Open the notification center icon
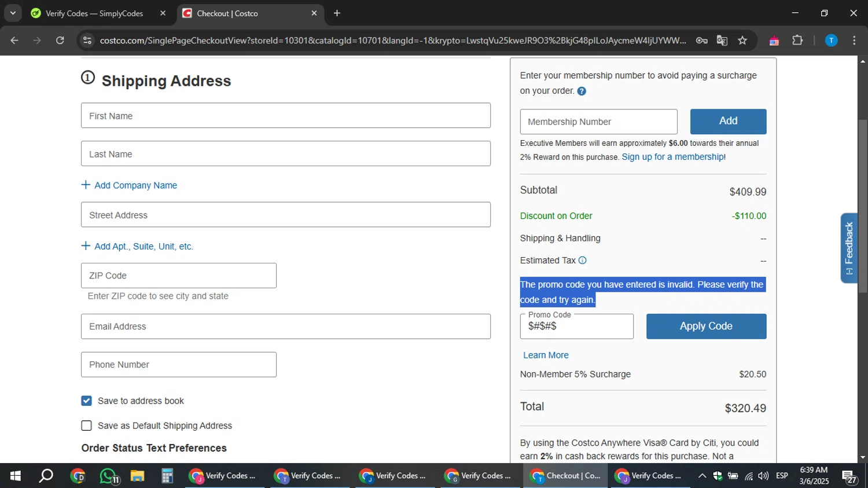 coord(850,476)
